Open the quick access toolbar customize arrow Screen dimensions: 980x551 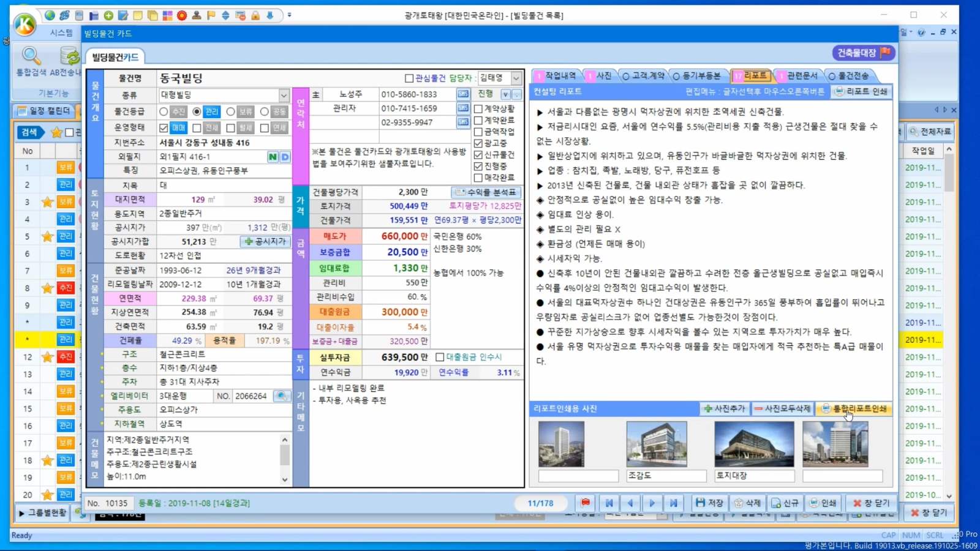coord(289,15)
